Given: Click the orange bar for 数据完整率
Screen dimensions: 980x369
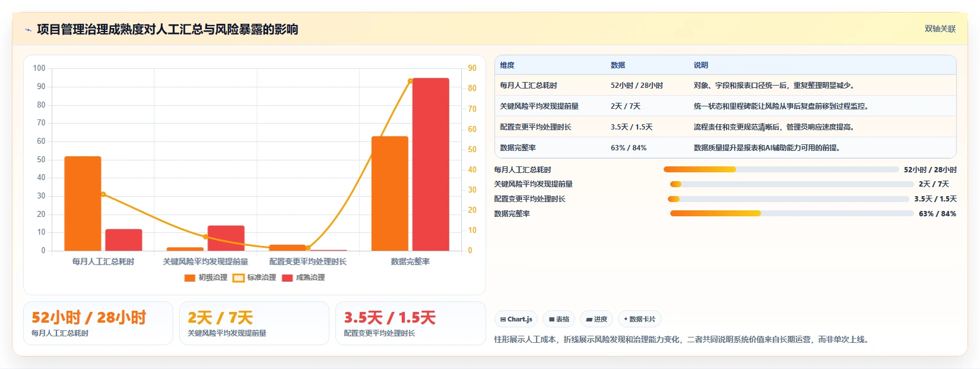Looking at the screenshot, I should [390, 194].
